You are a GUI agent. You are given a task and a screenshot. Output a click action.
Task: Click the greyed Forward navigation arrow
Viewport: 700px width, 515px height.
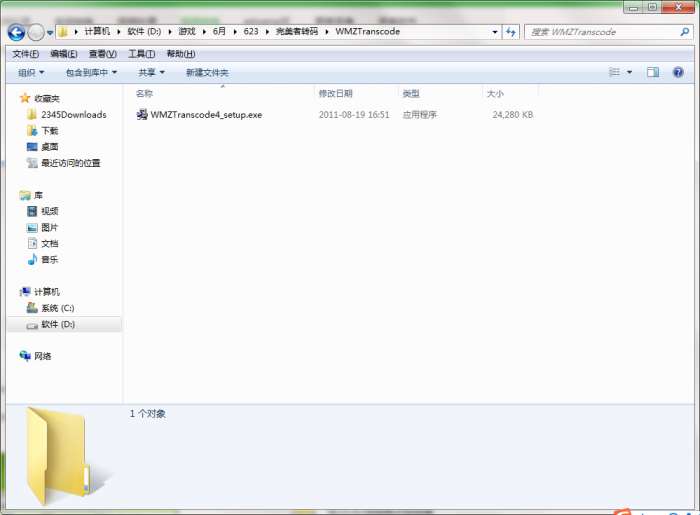pyautogui.click(x=36, y=32)
